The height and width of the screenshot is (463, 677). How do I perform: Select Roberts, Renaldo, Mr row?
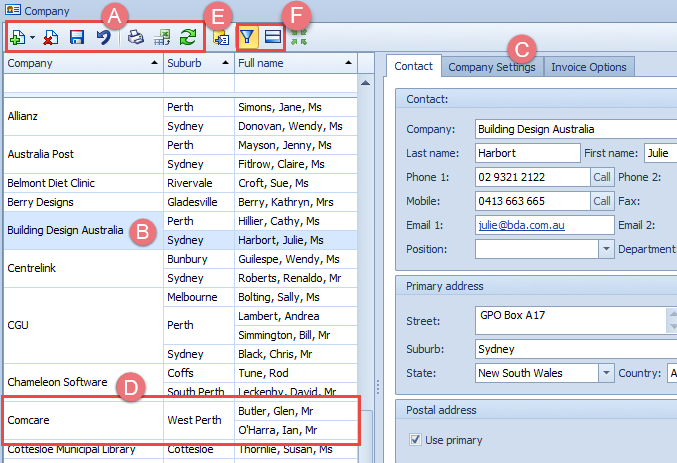pos(296,278)
